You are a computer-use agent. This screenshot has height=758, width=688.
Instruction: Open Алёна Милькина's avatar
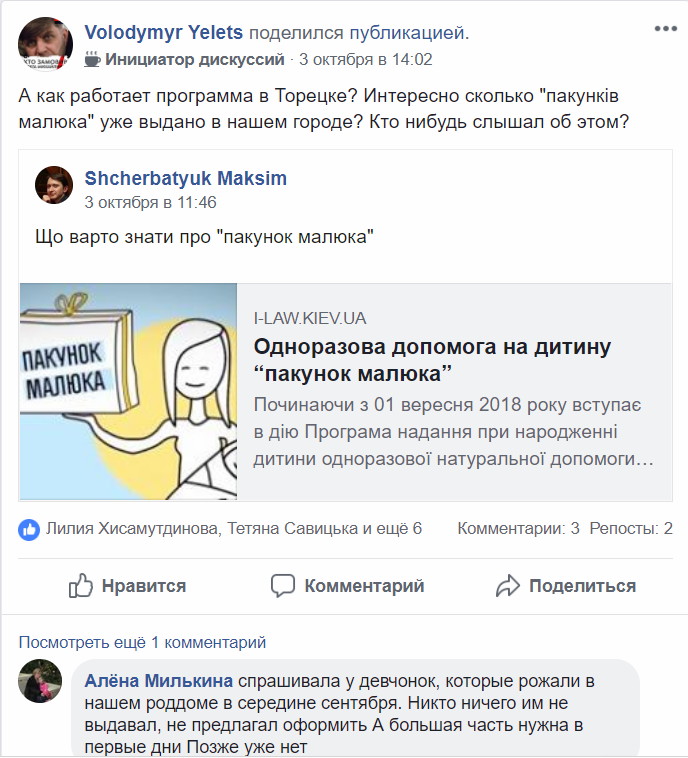pyautogui.click(x=40, y=681)
